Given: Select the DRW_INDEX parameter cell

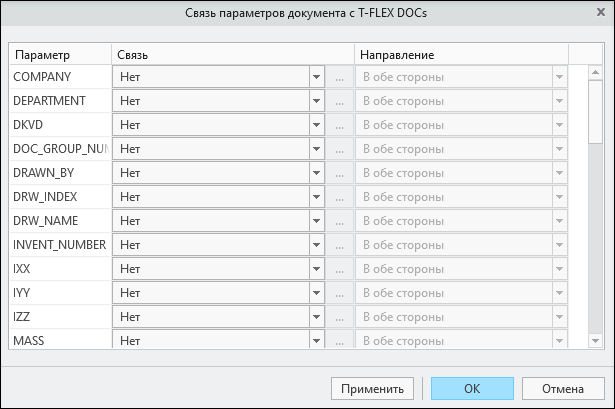Looking at the screenshot, I should click(60, 197).
